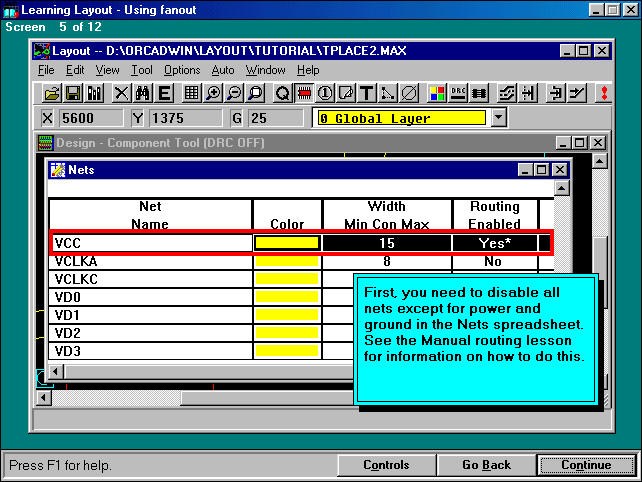
Task: Click the Save disk icon
Action: click(73, 93)
